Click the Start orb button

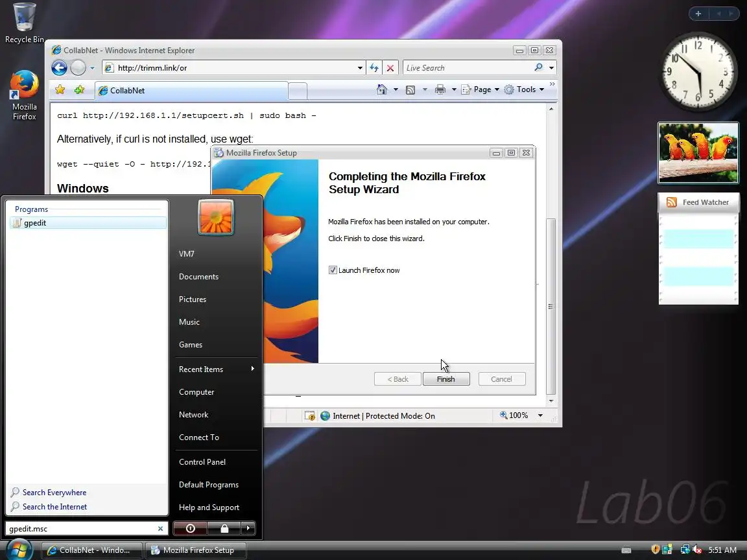click(x=19, y=549)
